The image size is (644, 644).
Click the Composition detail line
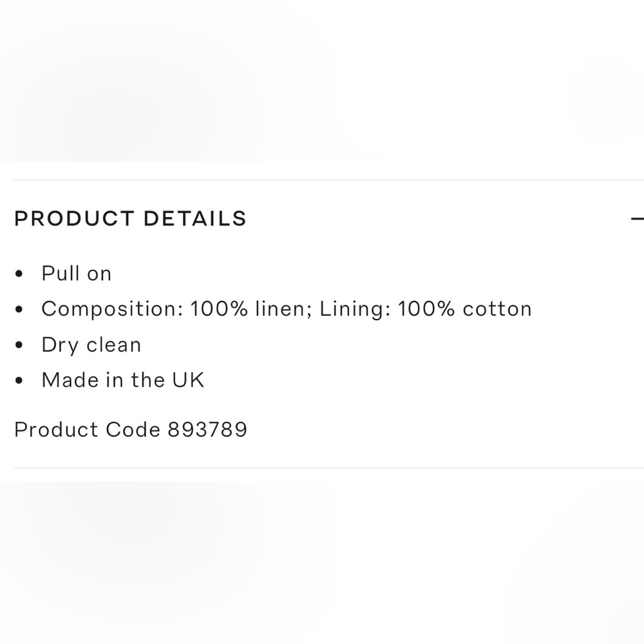pyautogui.click(x=286, y=309)
